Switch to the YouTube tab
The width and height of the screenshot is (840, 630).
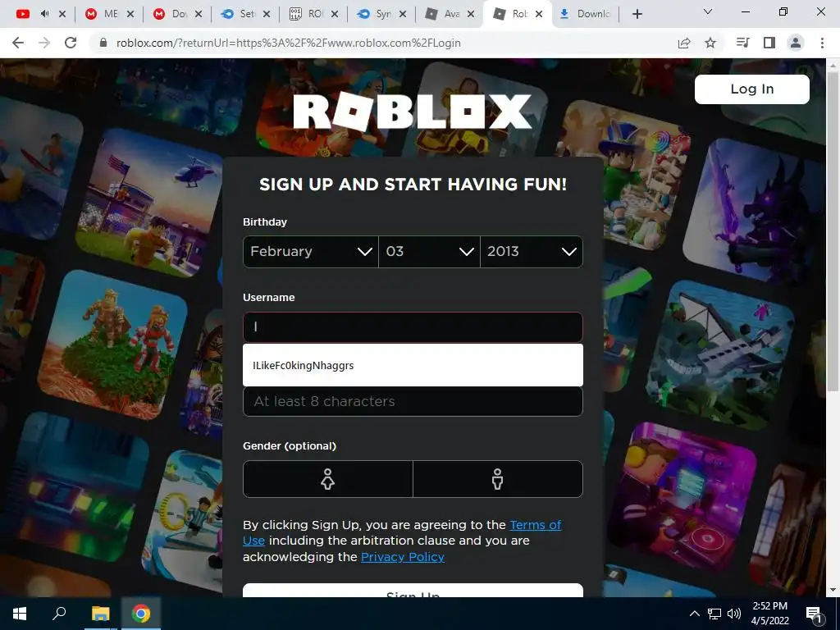click(x=22, y=14)
